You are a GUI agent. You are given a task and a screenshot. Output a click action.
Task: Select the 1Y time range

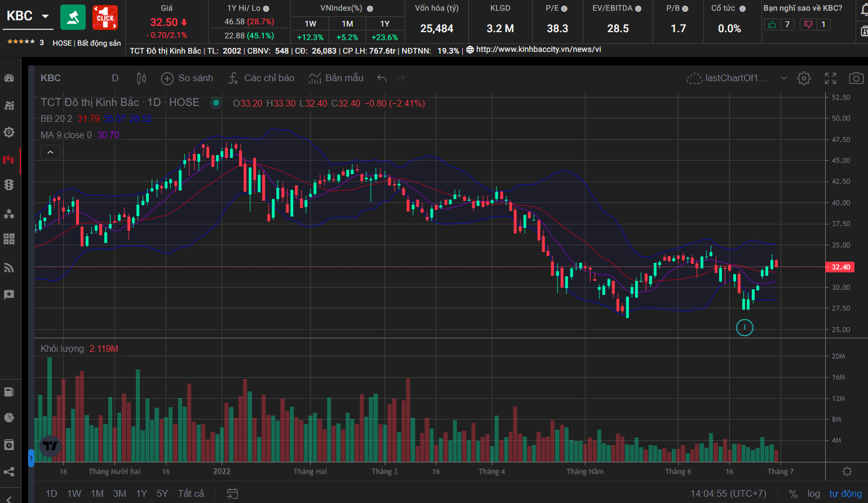click(141, 493)
